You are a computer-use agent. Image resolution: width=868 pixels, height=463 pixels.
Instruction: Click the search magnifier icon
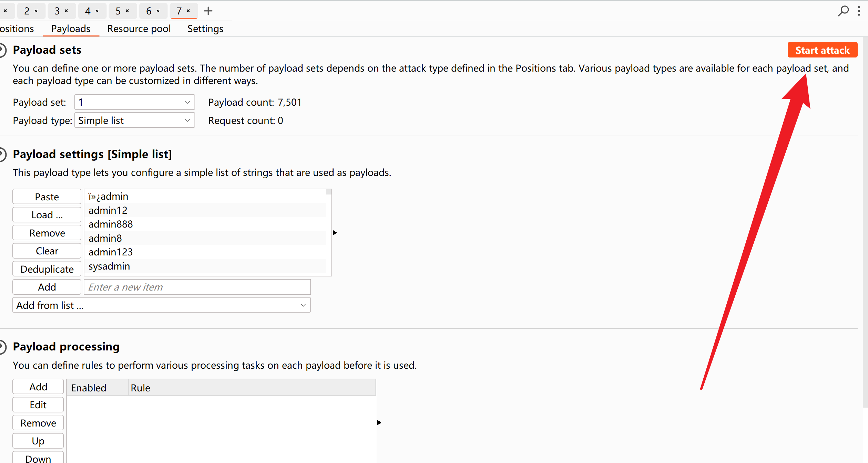pyautogui.click(x=843, y=11)
